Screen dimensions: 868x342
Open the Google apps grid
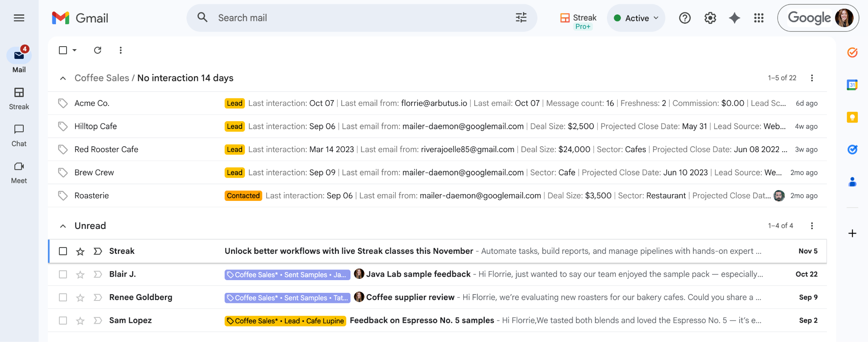(x=759, y=18)
